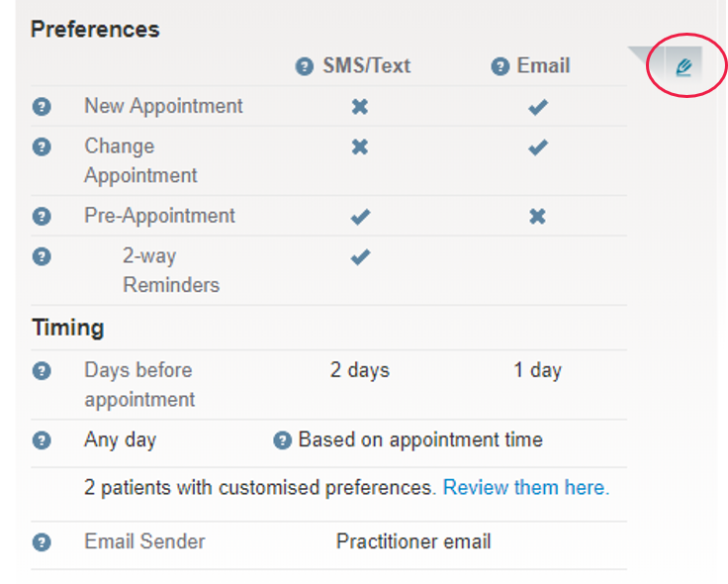Image resolution: width=728 pixels, height=584 pixels.
Task: Click help icon beside Days before appointment
Action: pos(42,371)
